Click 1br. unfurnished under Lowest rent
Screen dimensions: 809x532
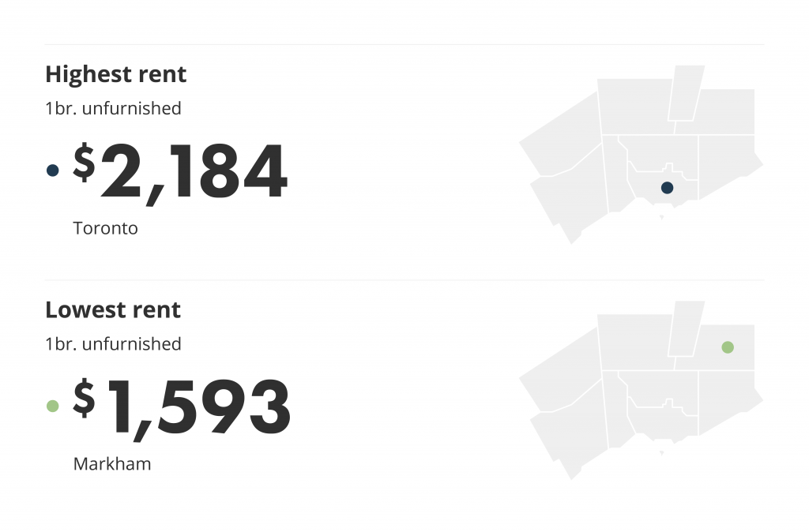(113, 344)
